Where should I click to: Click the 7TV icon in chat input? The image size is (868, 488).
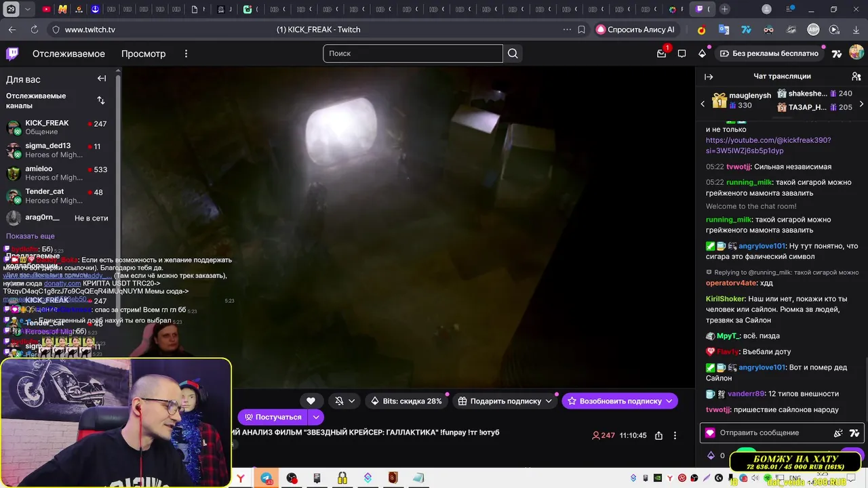click(x=854, y=432)
